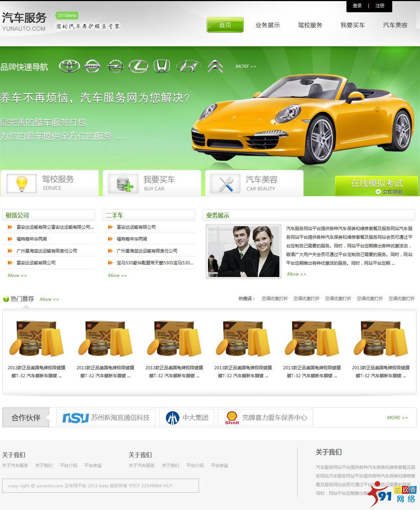Click the database 我要买车 icon
420x510 pixels.
pyautogui.click(x=124, y=184)
